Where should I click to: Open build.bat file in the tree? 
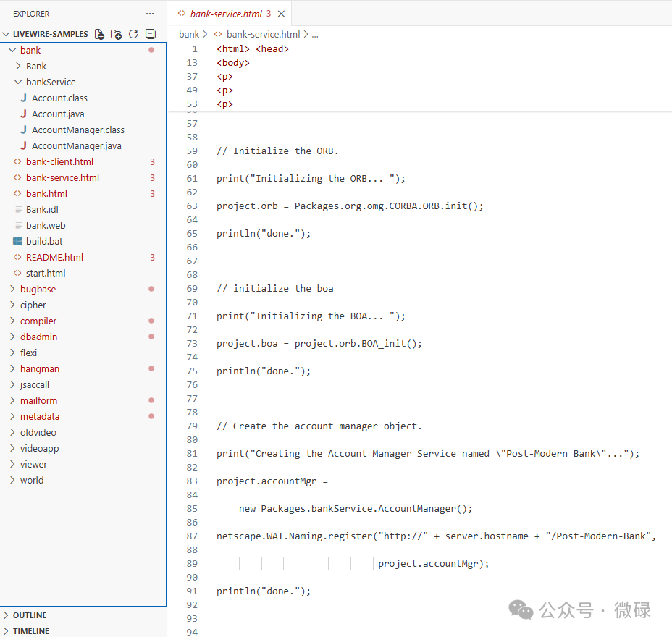coord(44,241)
